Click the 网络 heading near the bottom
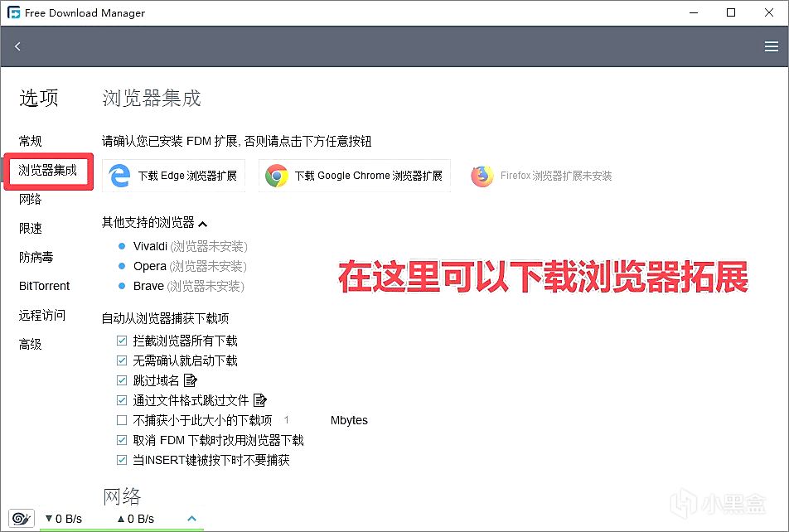Viewport: 789px width, 532px height. [123, 496]
